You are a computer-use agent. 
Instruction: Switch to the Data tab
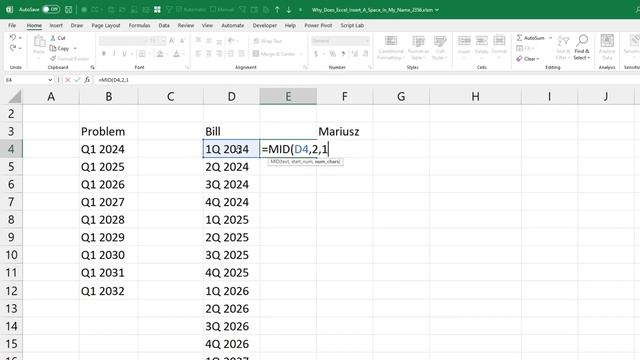164,25
